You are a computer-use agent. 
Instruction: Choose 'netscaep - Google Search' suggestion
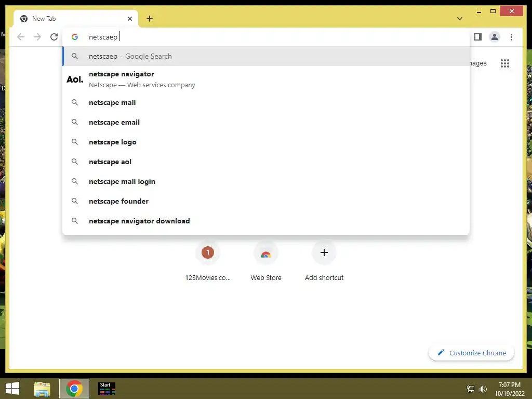(266, 56)
